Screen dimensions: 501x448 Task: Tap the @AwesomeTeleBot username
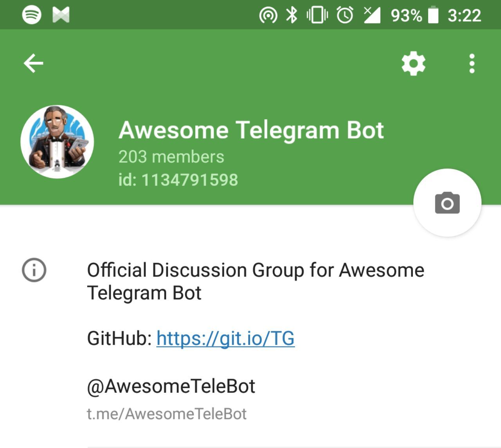coord(171,386)
